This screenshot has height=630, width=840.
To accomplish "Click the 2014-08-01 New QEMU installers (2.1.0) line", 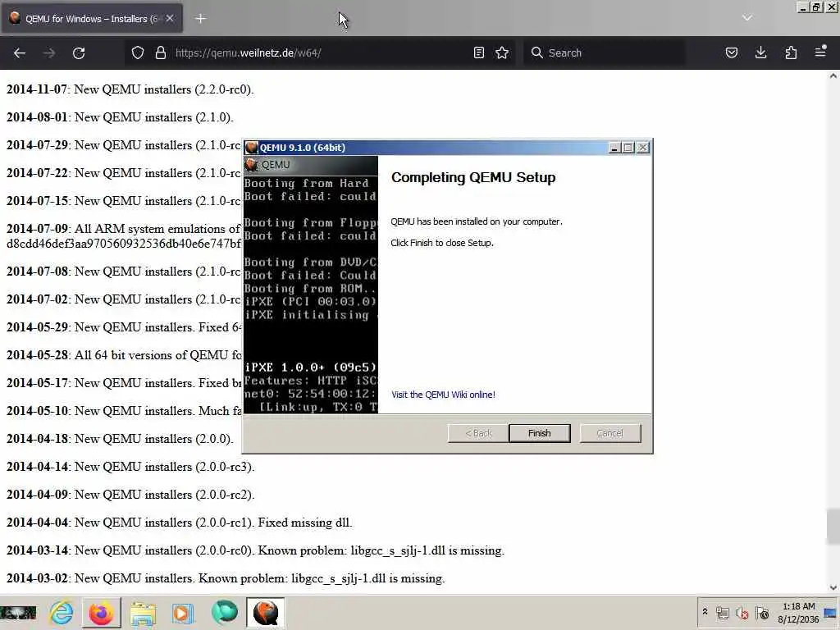I will 120,117.
